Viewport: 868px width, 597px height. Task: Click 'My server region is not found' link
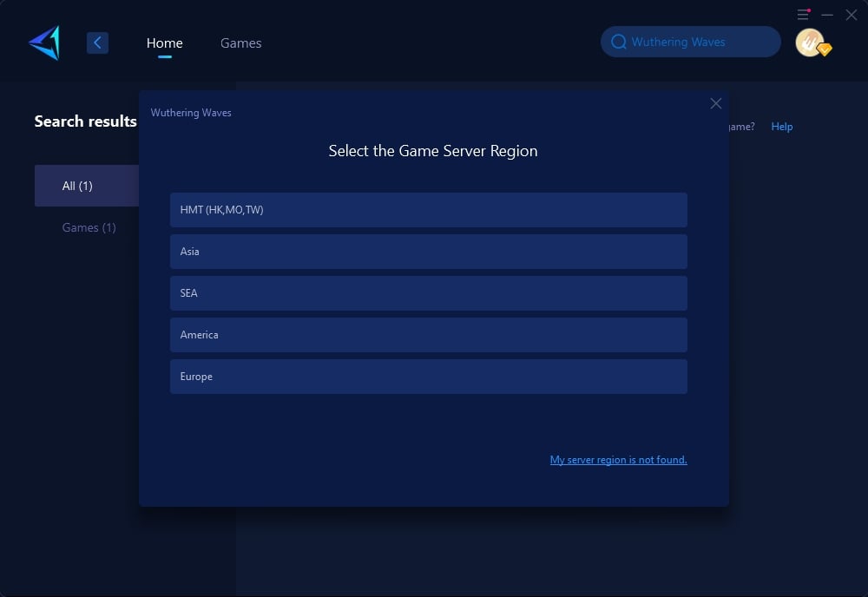pos(618,460)
